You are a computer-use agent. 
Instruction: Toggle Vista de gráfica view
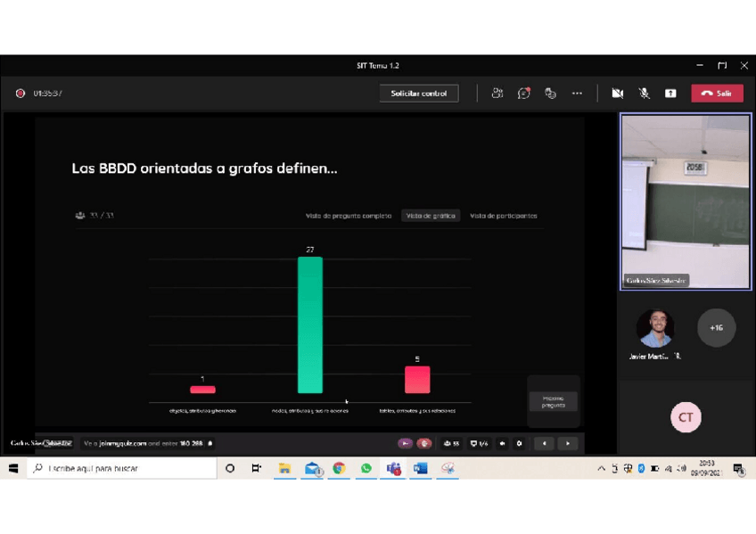tap(431, 215)
